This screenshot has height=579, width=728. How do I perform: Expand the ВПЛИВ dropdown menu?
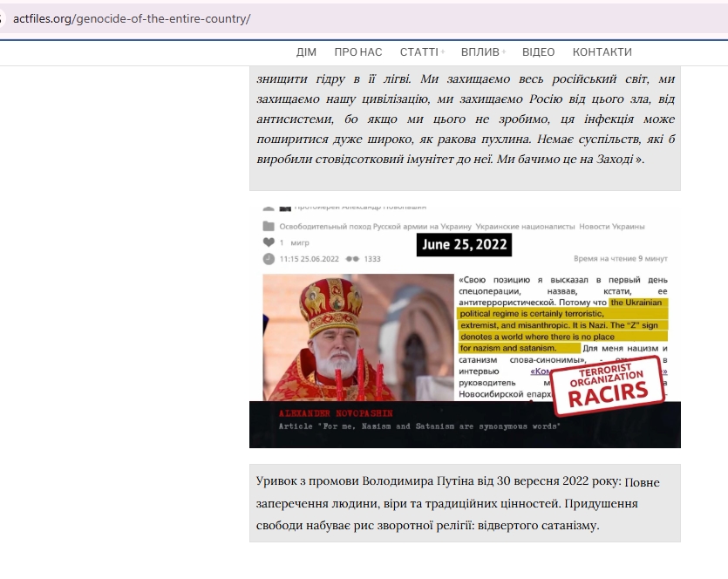[x=482, y=52]
